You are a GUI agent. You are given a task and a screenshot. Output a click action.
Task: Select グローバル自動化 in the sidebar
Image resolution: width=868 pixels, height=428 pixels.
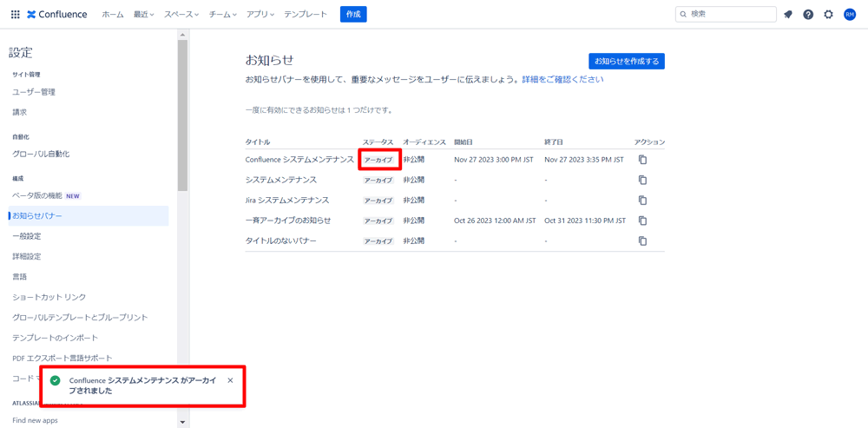pos(41,154)
